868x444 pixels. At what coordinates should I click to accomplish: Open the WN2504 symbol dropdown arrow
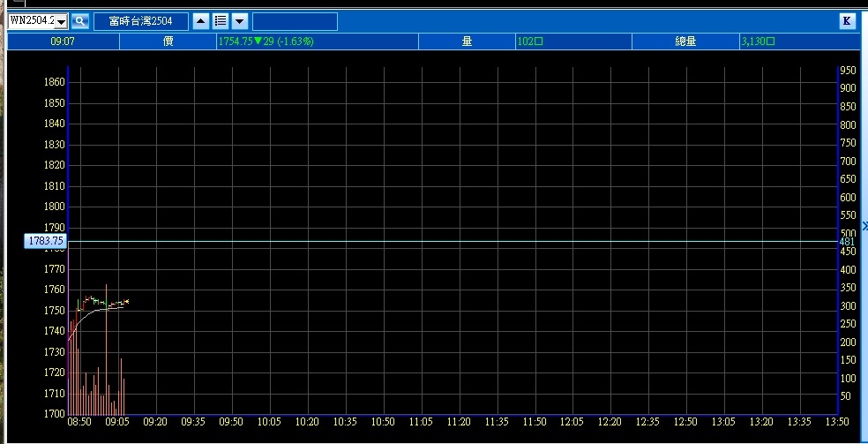(x=61, y=21)
